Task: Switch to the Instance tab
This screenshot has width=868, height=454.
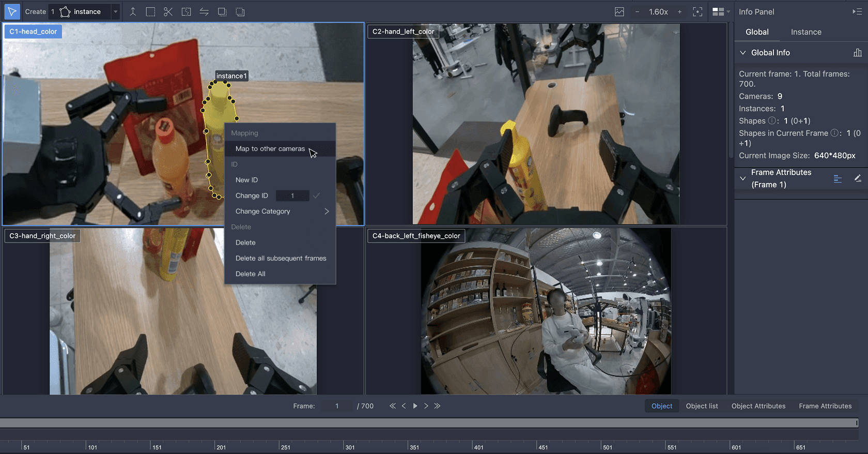Action: pyautogui.click(x=805, y=32)
